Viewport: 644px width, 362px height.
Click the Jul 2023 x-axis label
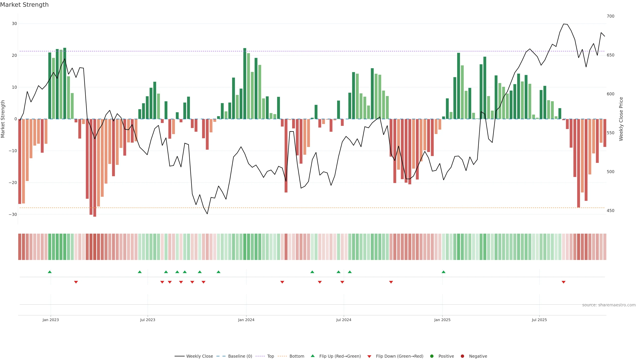coord(148,320)
